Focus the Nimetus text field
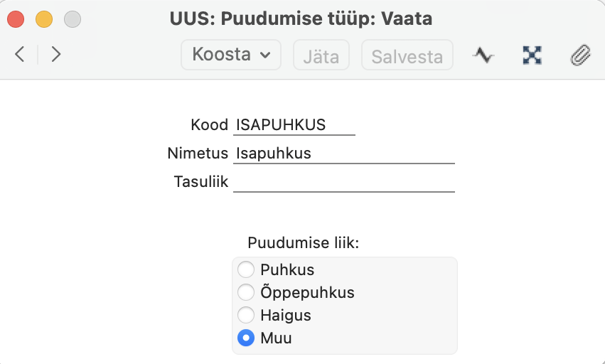 click(344, 154)
